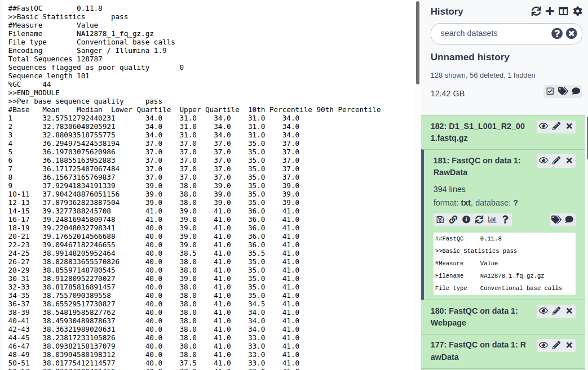Click the 'Sanger / Illumina 1.9' encoding value

[x=122, y=51]
